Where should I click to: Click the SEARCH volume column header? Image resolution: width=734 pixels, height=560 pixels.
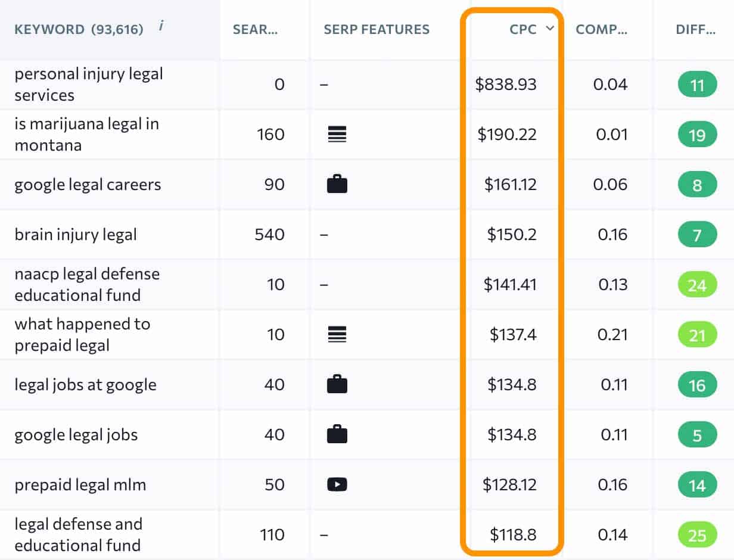(x=256, y=30)
